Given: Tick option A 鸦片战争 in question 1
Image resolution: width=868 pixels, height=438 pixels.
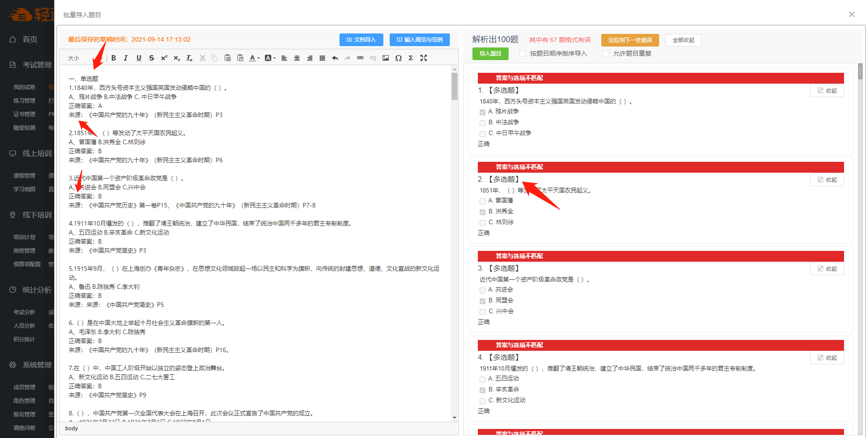Looking at the screenshot, I should [x=482, y=112].
